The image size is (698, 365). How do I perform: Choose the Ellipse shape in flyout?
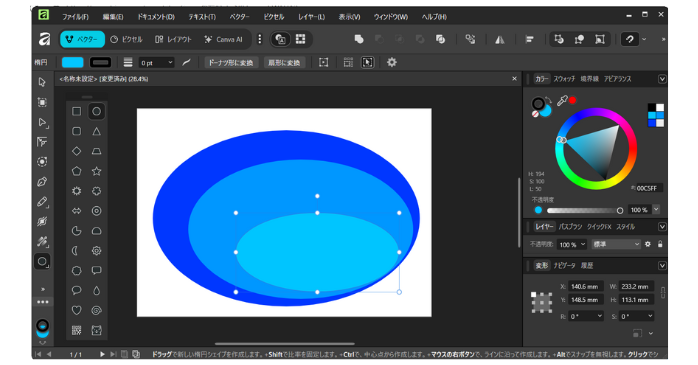96,111
